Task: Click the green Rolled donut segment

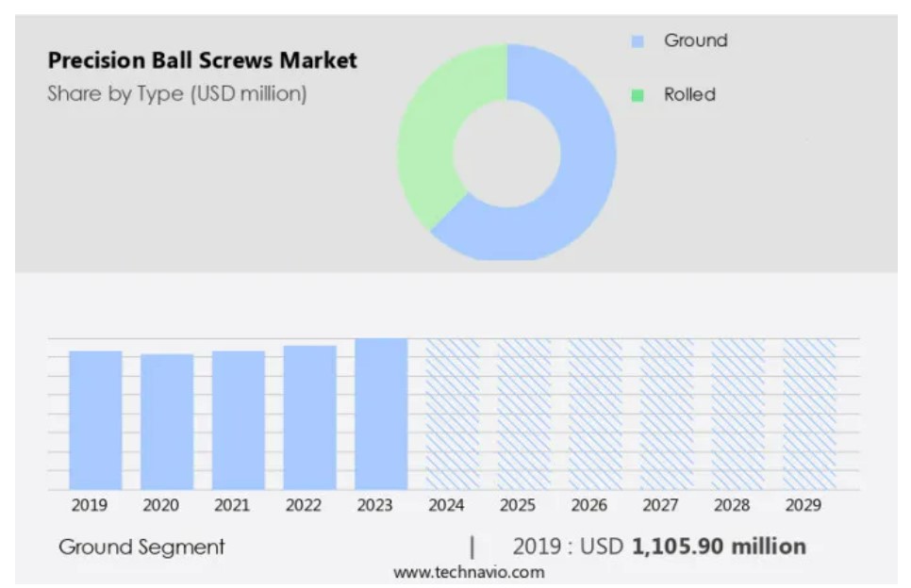Action: (429, 141)
